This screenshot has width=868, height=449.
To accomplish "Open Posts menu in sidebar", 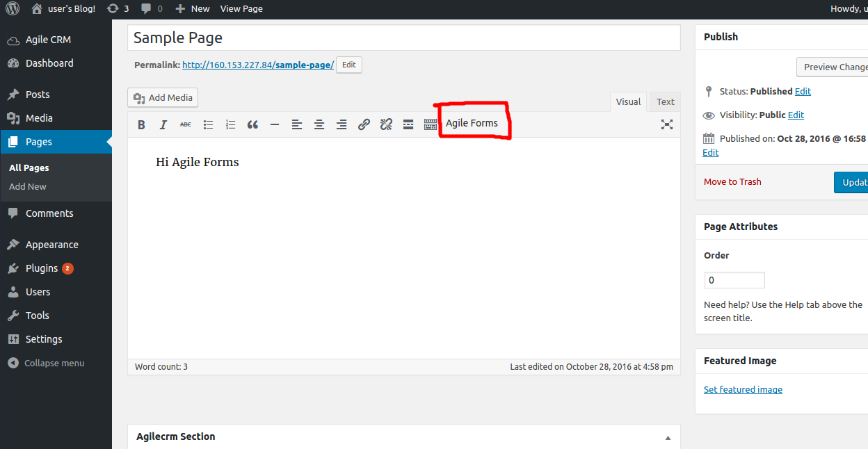I will pos(56,95).
